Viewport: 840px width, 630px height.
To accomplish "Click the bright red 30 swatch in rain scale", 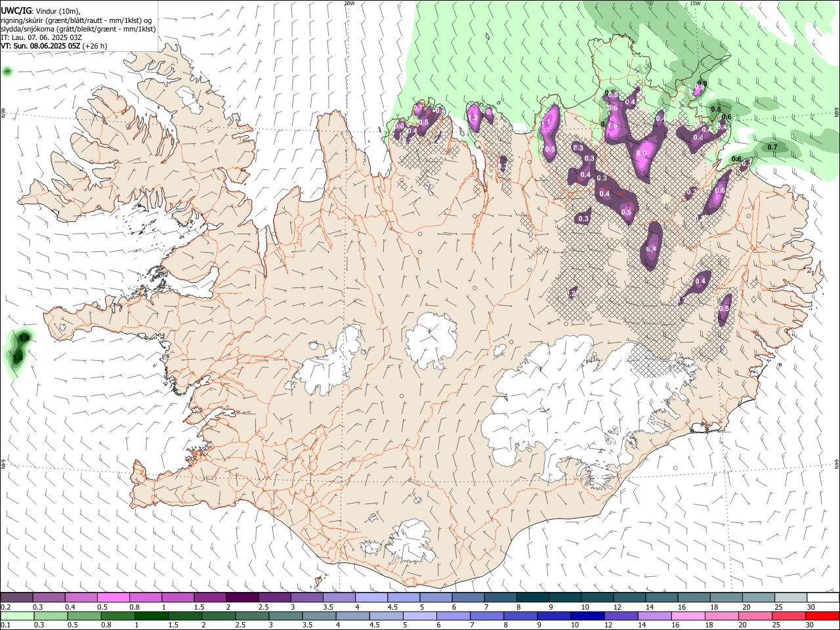I will point(822,616).
